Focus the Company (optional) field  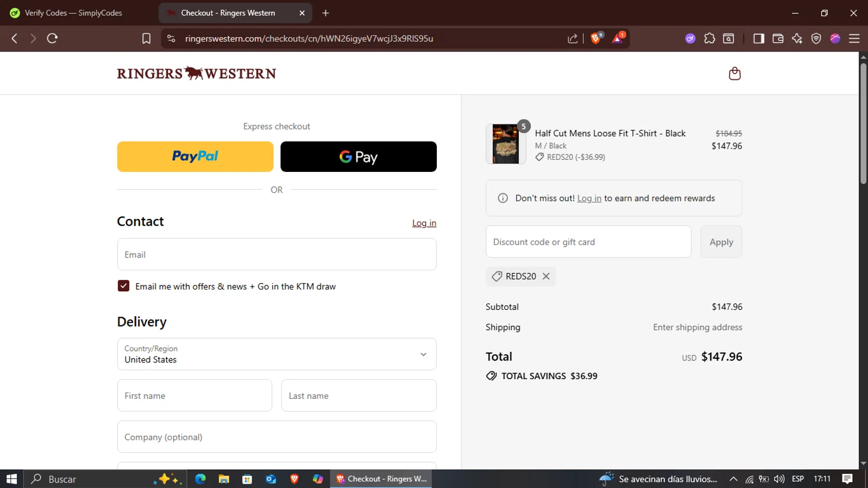[x=277, y=437]
